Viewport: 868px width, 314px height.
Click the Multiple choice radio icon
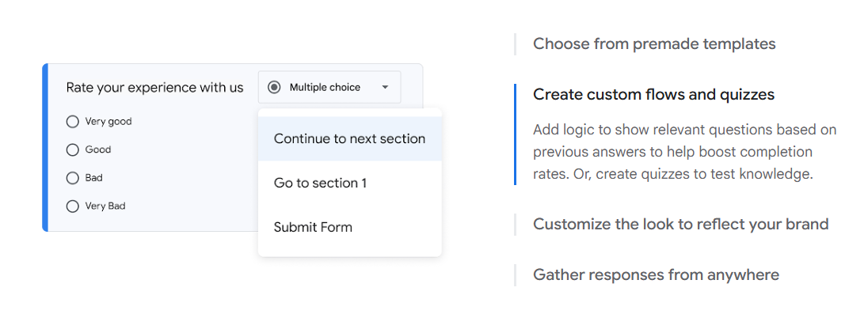(x=274, y=87)
